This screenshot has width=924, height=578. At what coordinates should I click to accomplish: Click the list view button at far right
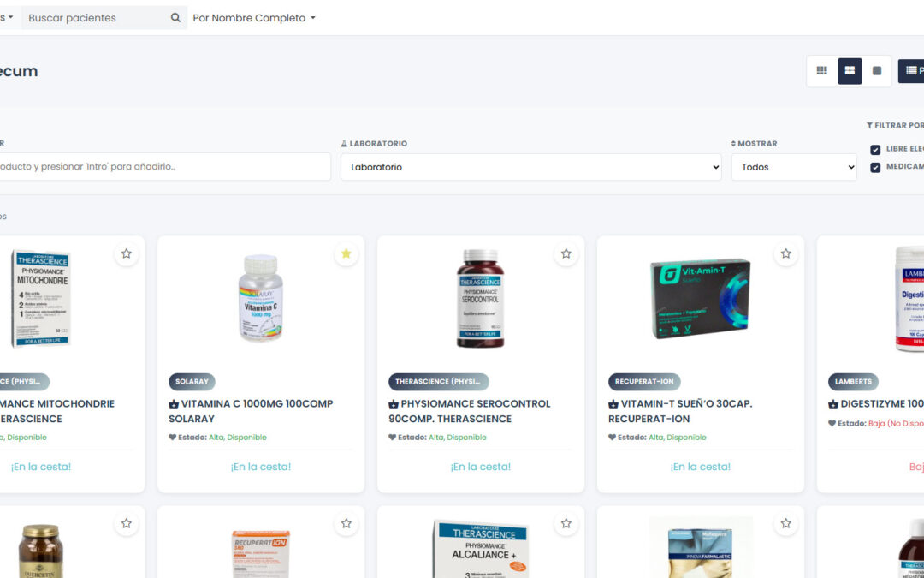[x=912, y=71]
